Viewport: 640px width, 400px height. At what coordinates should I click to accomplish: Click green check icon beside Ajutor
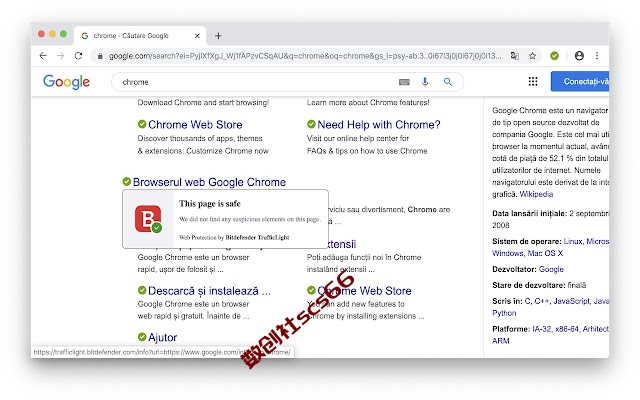click(142, 337)
